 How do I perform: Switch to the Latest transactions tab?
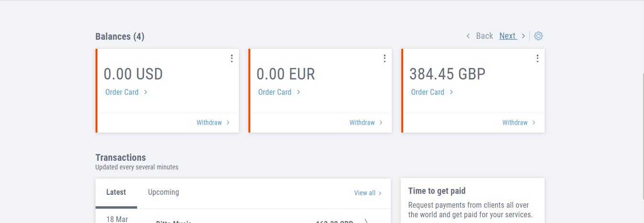click(x=116, y=192)
